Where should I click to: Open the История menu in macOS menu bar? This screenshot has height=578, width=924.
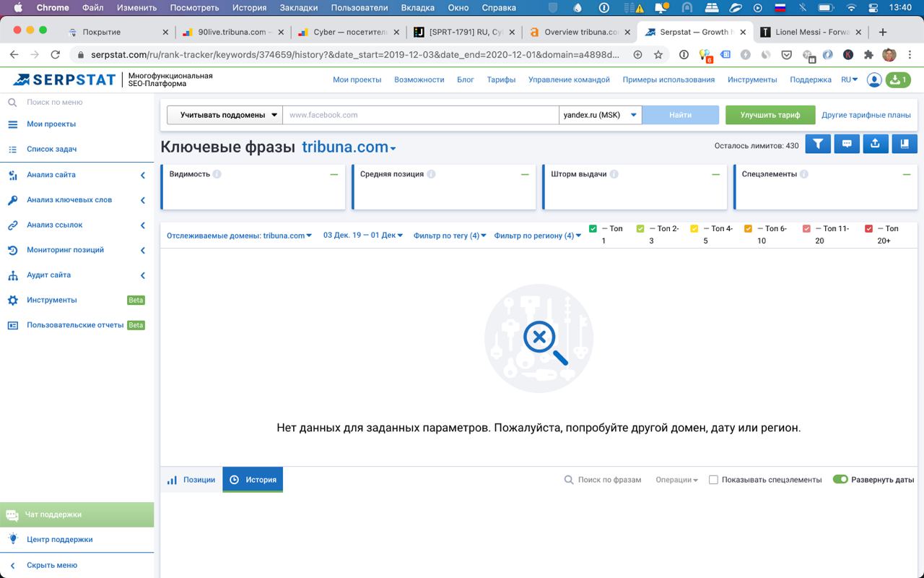click(249, 8)
